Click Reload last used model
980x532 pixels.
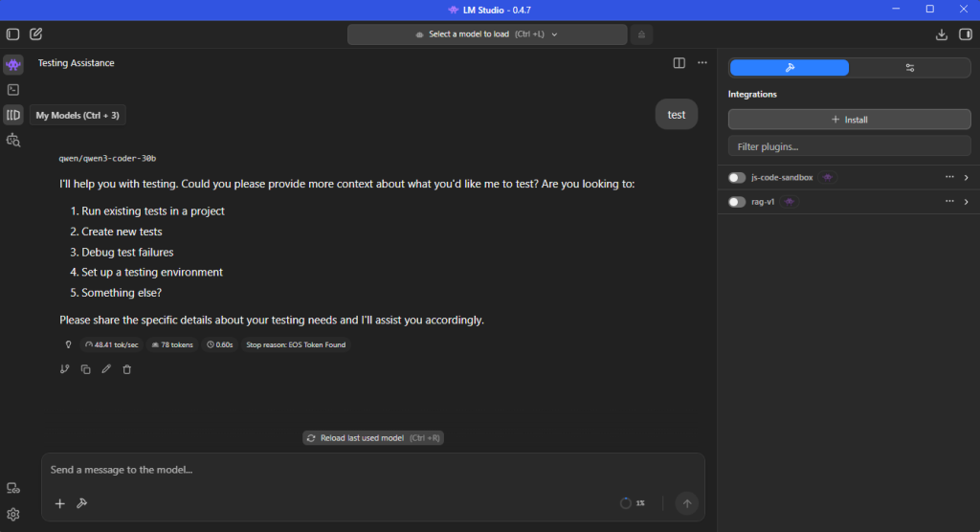click(373, 438)
